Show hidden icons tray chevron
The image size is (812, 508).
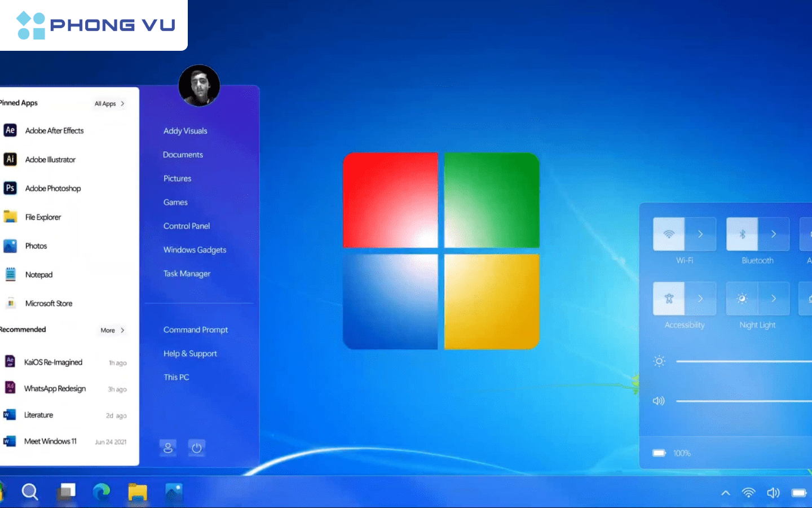click(726, 493)
